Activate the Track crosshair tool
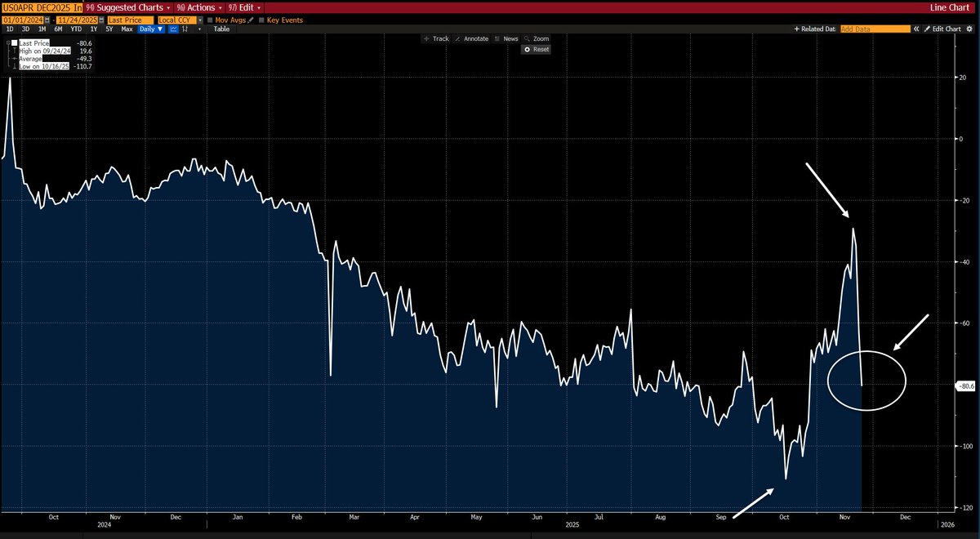 coord(434,38)
